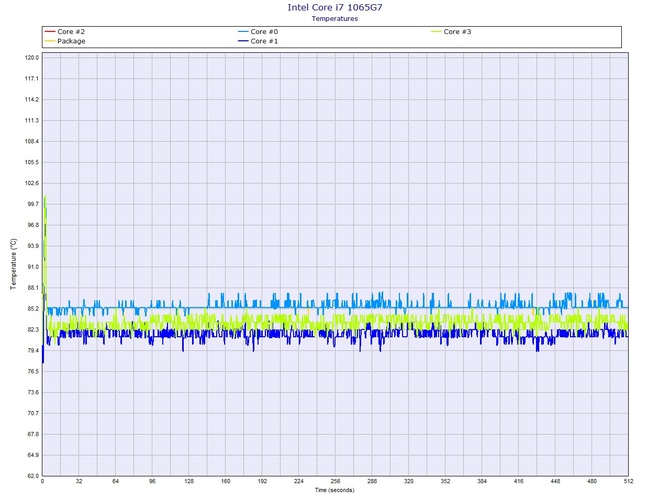Click the 82.3 y-axis label
Viewport: 670px width, 502px height.
[x=33, y=330]
